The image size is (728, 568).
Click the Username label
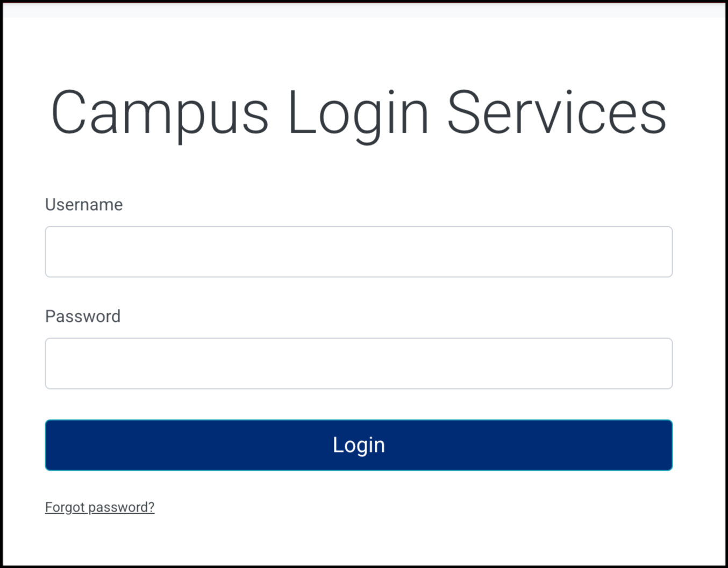(x=83, y=205)
